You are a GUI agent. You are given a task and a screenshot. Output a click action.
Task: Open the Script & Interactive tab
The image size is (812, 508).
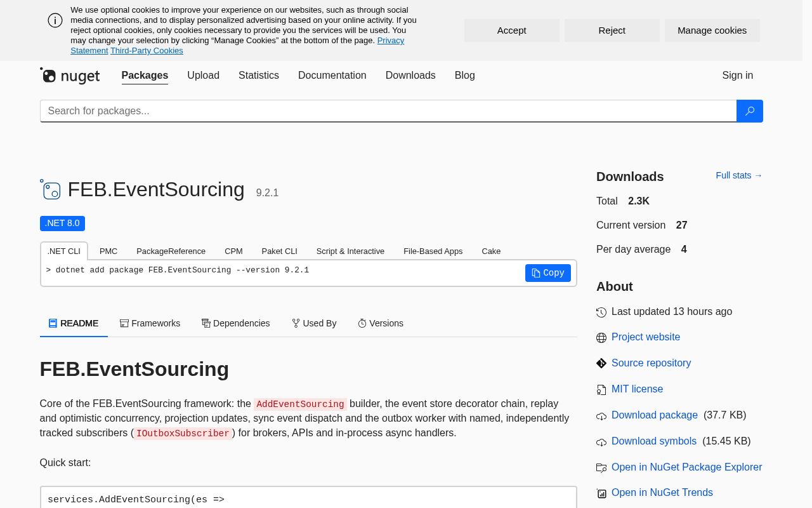(x=350, y=251)
